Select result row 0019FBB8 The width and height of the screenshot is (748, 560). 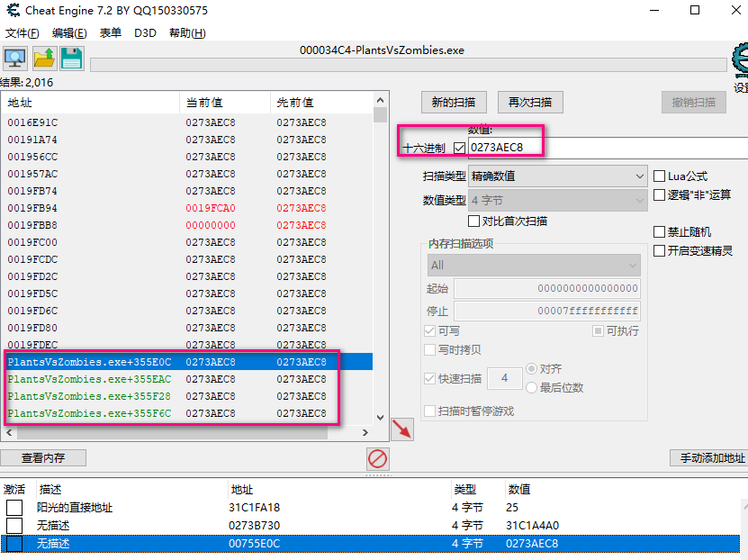click(187, 225)
